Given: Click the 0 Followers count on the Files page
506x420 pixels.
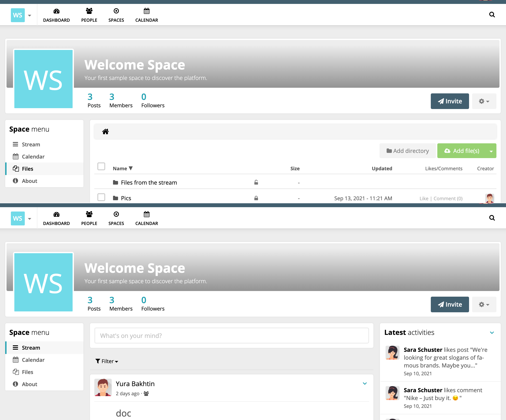Looking at the screenshot, I should [x=153, y=101].
